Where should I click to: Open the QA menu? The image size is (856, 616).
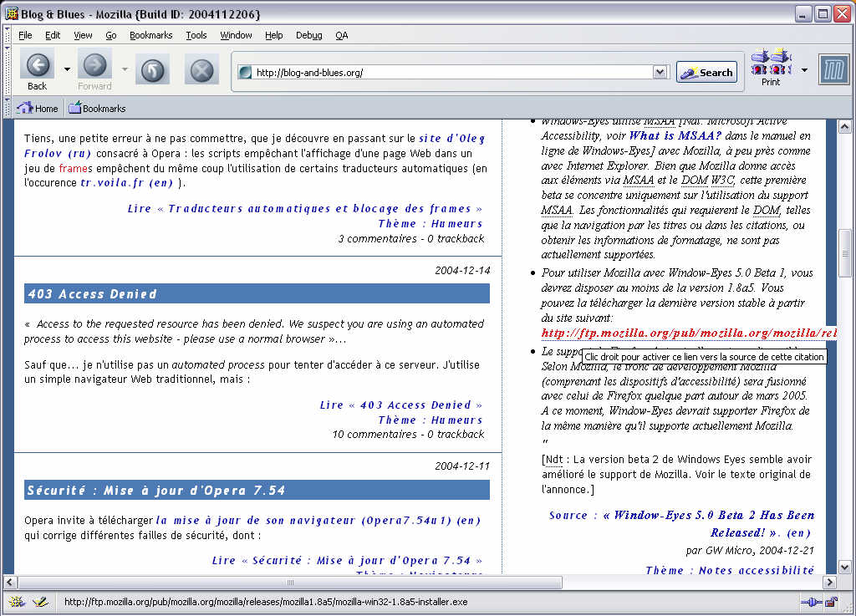coord(341,35)
